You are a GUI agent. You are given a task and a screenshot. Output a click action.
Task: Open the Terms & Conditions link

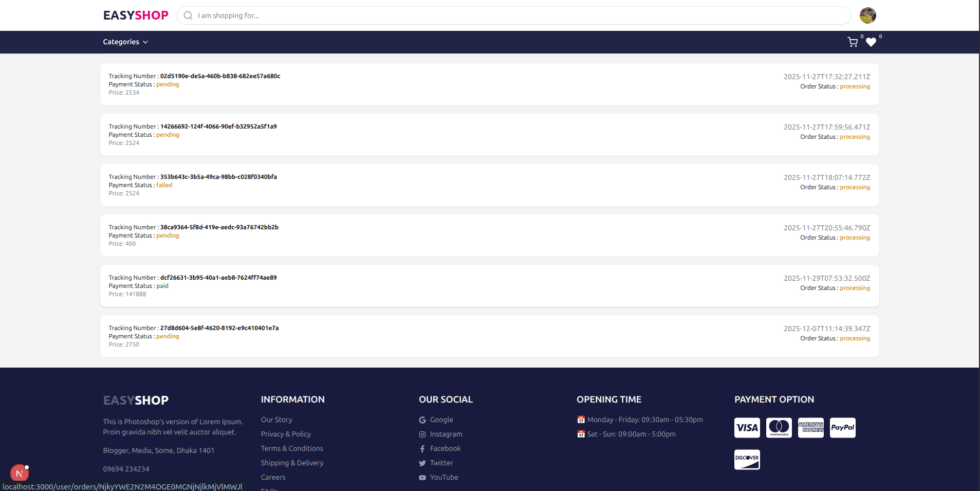(291, 448)
